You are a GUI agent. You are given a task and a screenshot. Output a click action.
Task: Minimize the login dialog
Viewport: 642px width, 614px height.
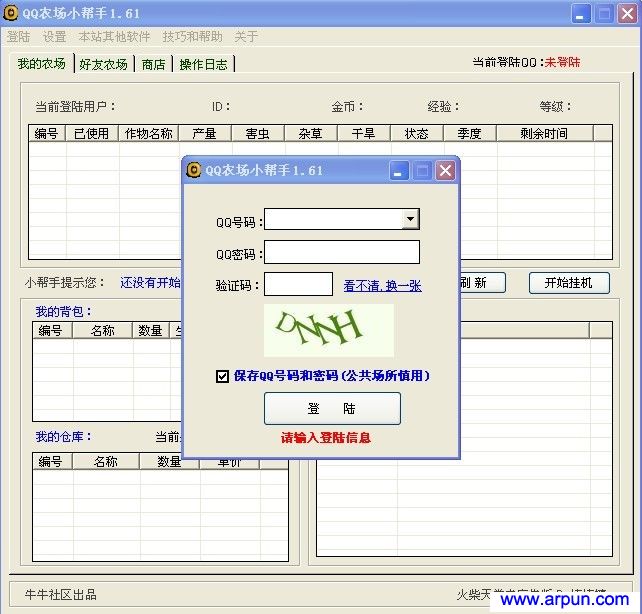pos(399,171)
